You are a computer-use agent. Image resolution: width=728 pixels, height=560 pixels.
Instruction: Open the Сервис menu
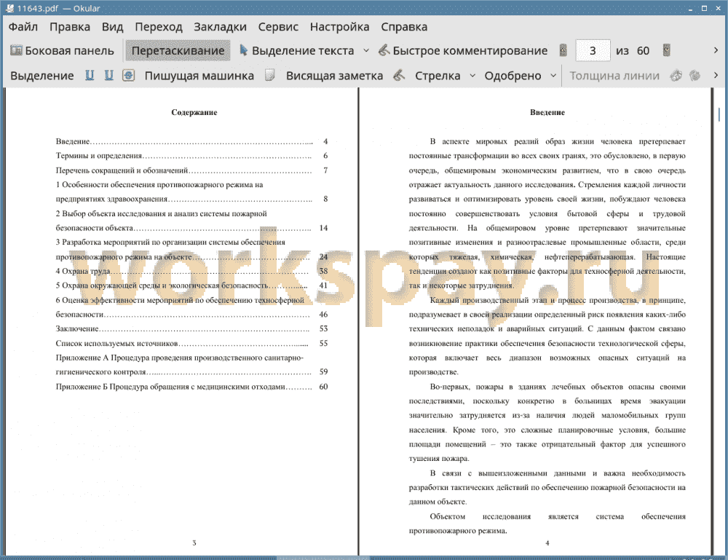point(278,27)
